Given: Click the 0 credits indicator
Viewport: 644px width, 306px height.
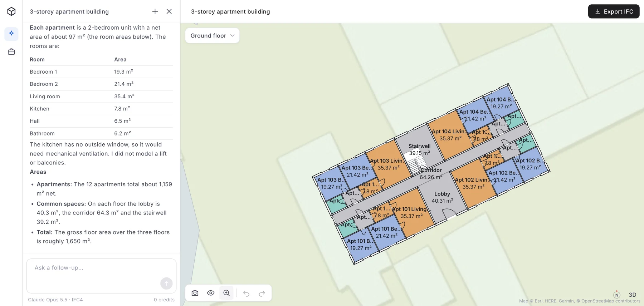Looking at the screenshot, I should pos(164,300).
